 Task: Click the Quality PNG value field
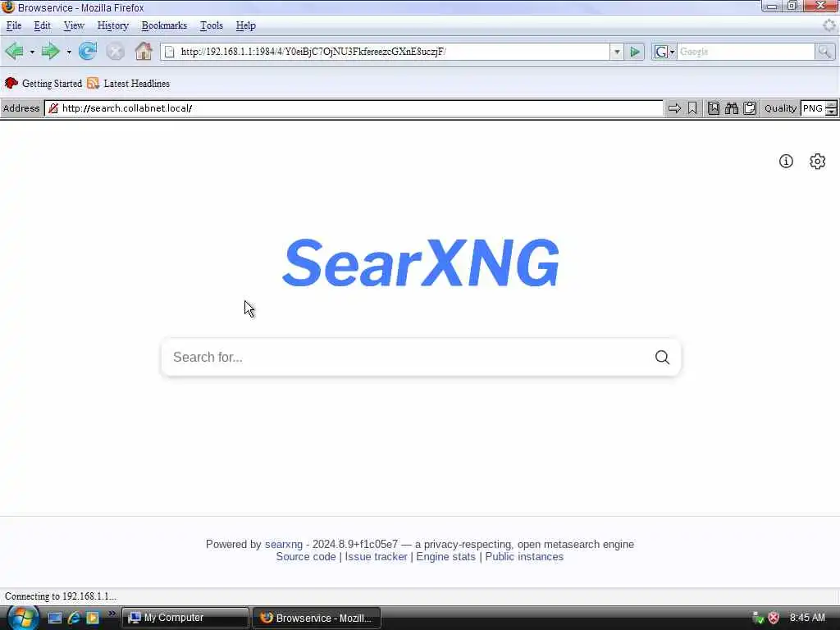[813, 108]
